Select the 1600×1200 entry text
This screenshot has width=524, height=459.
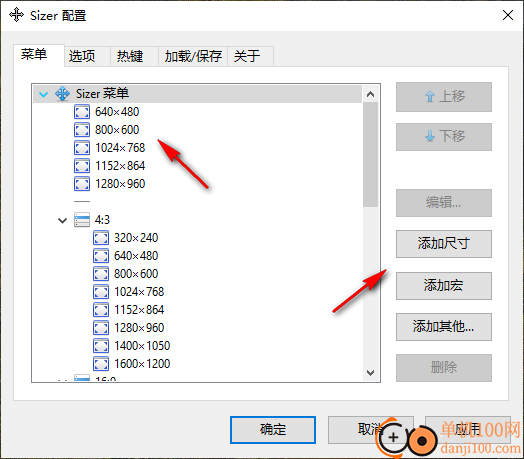point(142,364)
